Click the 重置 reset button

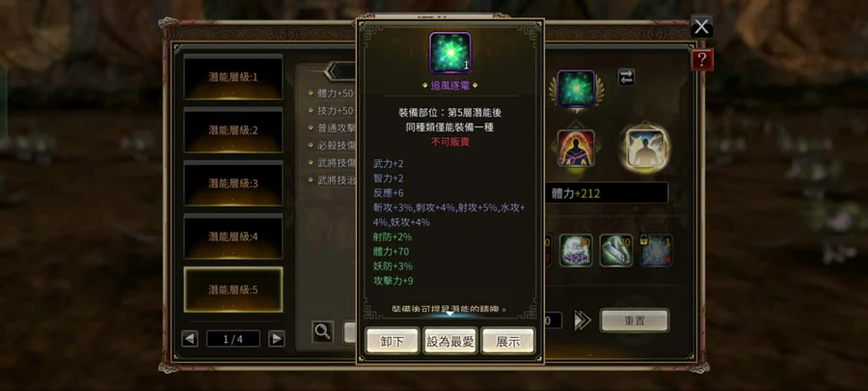coord(635,321)
